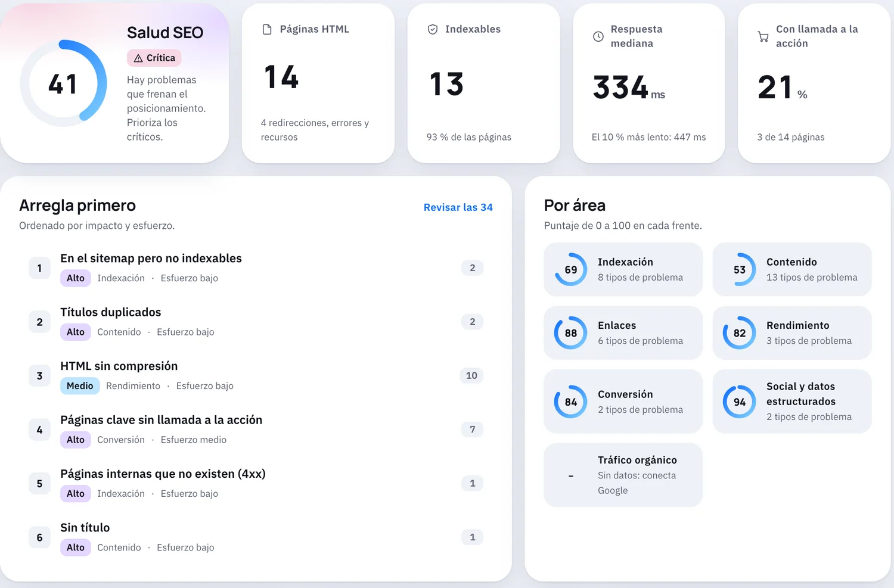Click the document icon beside Páginas HTML
The width and height of the screenshot is (894, 588).
pos(267,30)
